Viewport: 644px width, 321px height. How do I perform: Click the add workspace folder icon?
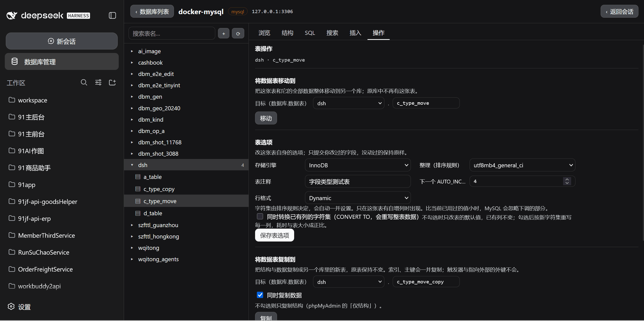pyautogui.click(x=112, y=83)
